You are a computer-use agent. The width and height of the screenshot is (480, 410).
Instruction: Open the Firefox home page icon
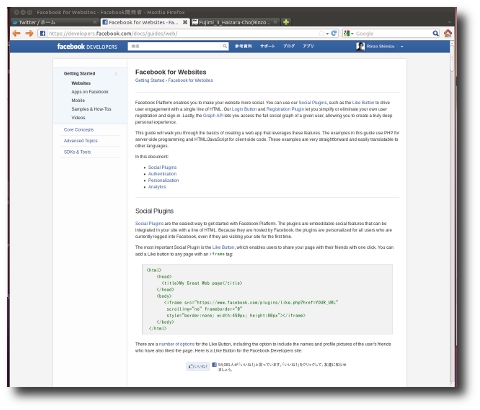[x=448, y=33]
